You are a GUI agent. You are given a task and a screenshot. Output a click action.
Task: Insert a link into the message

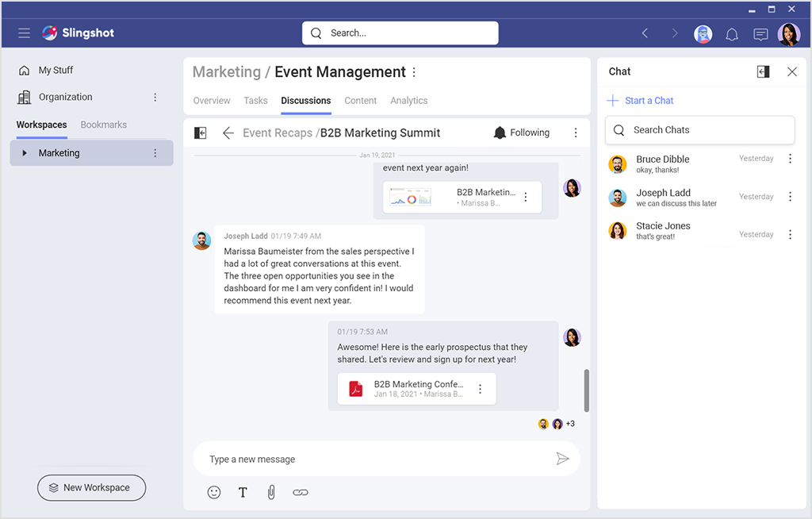point(301,492)
